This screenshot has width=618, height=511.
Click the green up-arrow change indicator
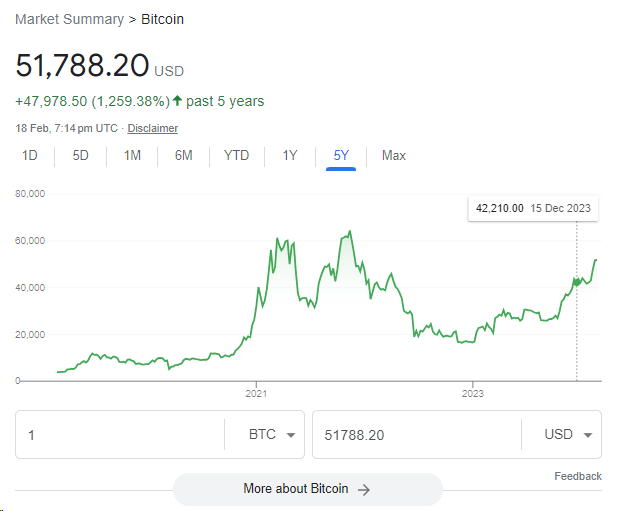[177, 100]
